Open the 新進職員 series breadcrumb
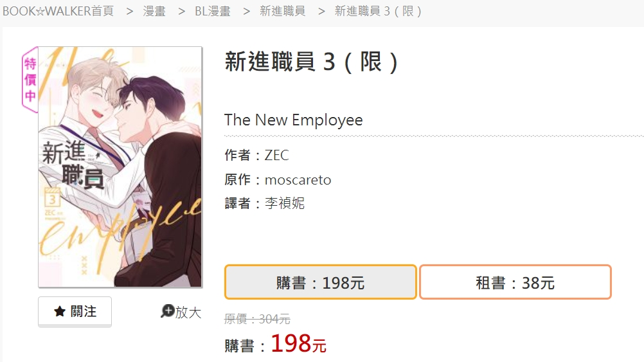 click(x=282, y=11)
